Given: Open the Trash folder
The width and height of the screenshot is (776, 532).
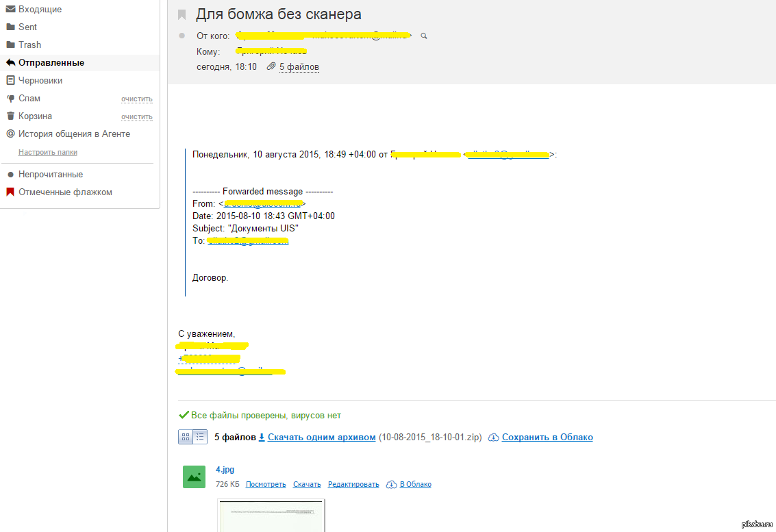Looking at the screenshot, I should click(x=29, y=45).
